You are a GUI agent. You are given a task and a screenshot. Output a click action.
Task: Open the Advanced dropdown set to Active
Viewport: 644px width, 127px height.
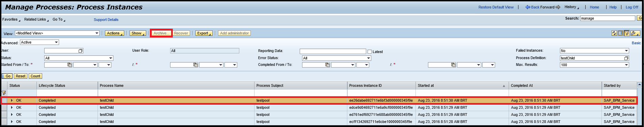(x=39, y=42)
